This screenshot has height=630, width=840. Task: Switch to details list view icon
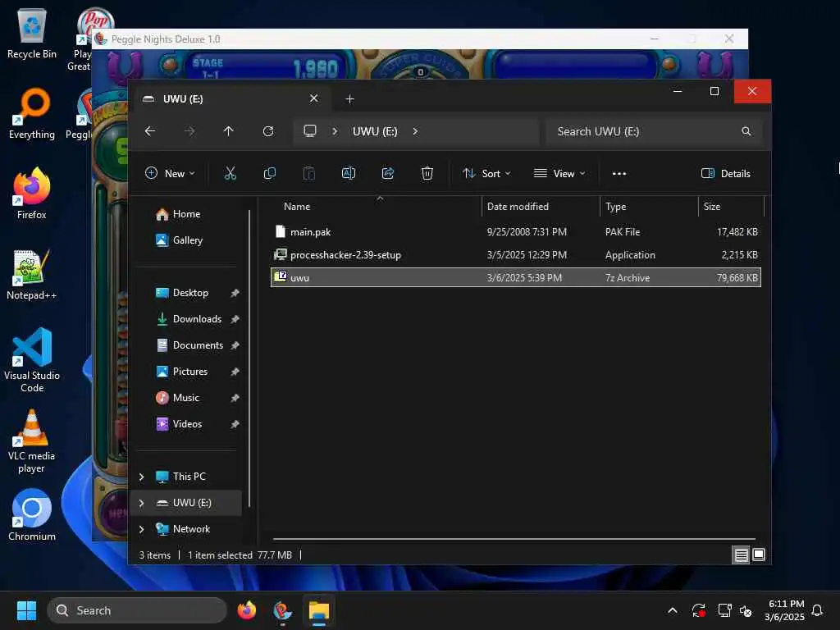pos(741,555)
